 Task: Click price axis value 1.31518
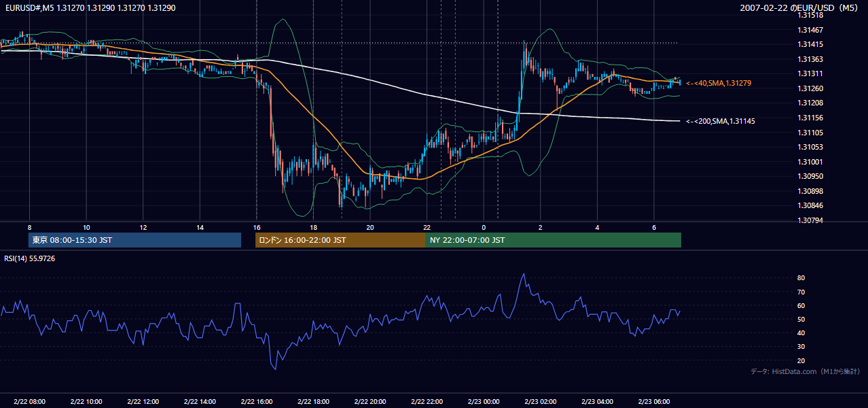pos(811,15)
